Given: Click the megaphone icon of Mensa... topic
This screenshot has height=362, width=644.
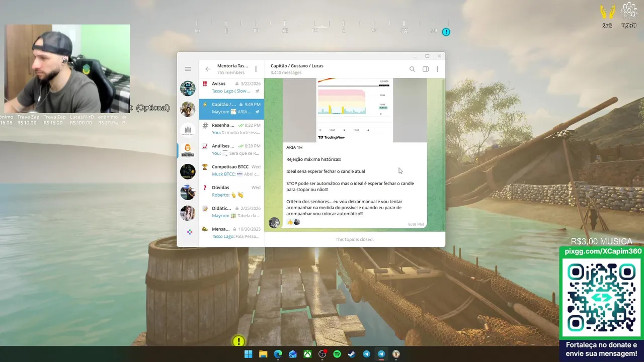Looking at the screenshot, I should (205, 229).
